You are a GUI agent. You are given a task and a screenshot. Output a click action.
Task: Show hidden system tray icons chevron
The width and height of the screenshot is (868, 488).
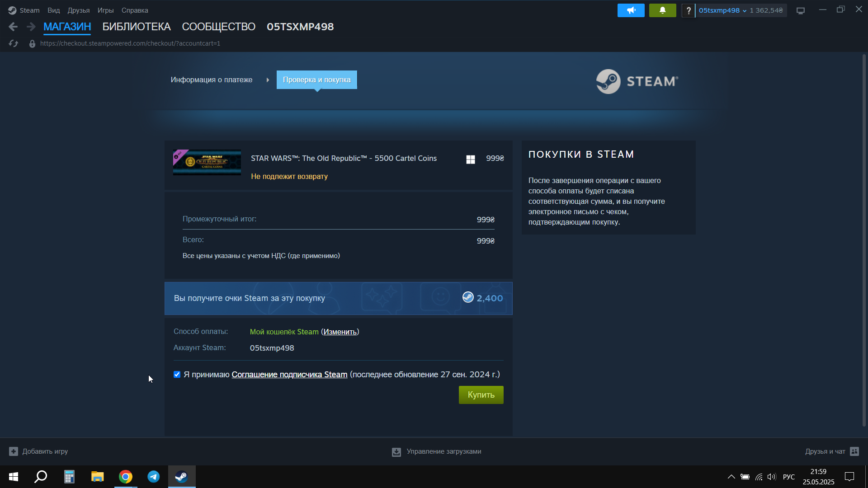[x=731, y=477]
